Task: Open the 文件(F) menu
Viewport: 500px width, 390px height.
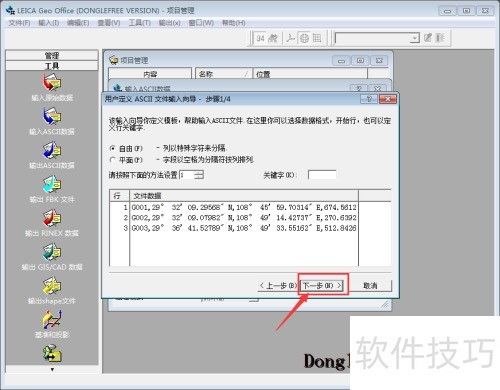Action: tap(19, 23)
